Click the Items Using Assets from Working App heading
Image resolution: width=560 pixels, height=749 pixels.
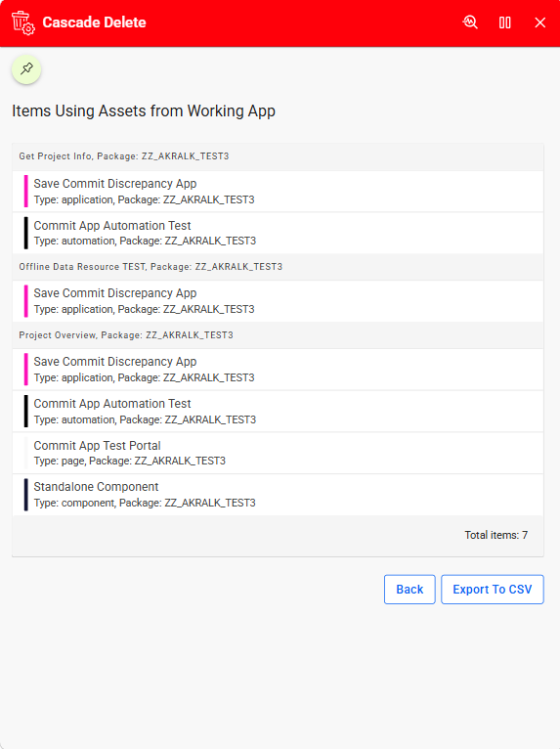click(144, 110)
